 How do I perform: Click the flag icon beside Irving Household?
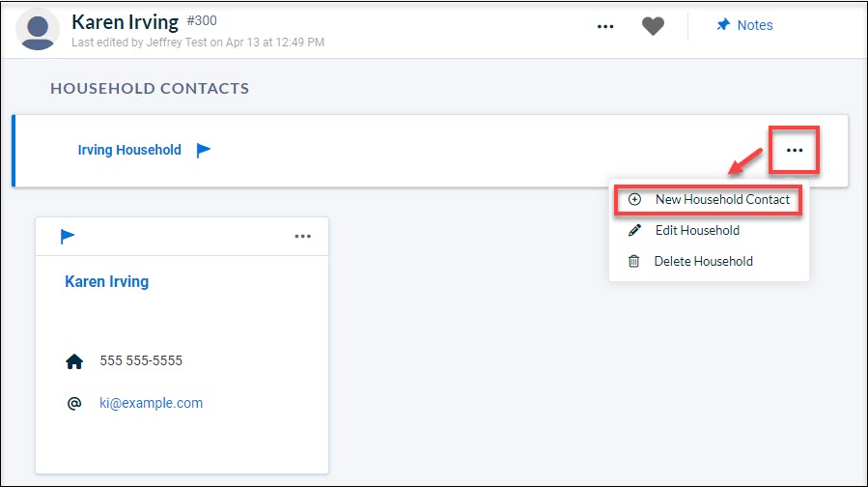click(x=203, y=150)
